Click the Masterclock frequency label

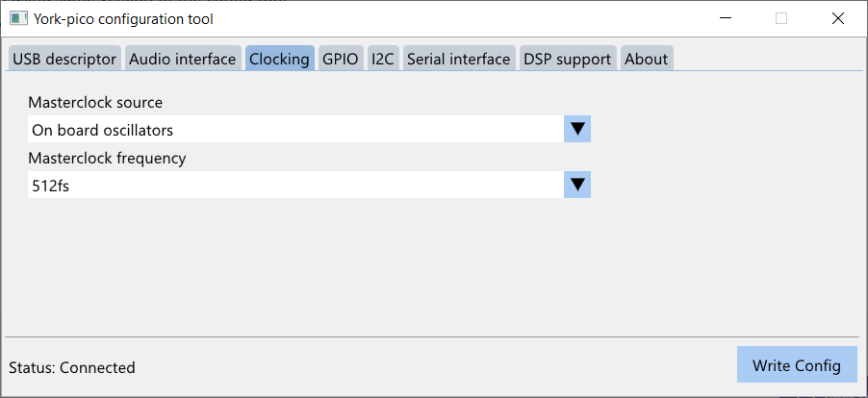pos(107,158)
